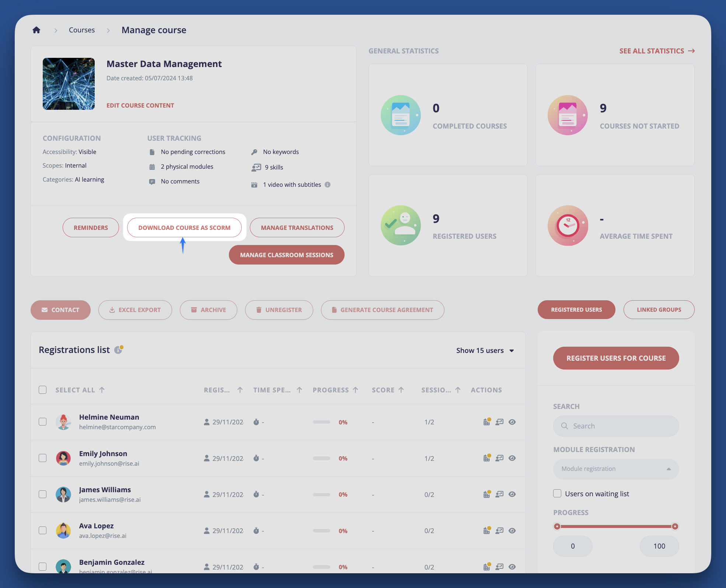Screen dimensions: 726x588
Task: Click sort arrow on Score column
Action: point(401,390)
